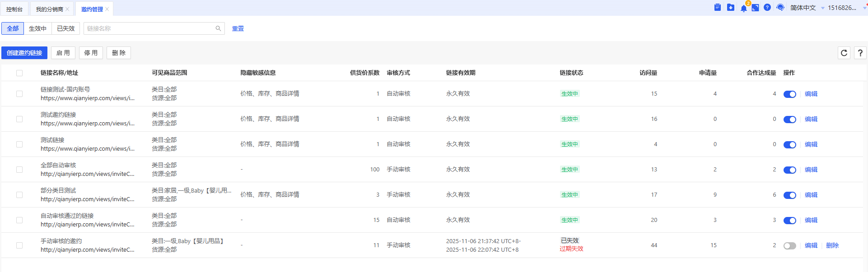The width and height of the screenshot is (868, 272).
Task: Click the 生效中 badge for 部分类目测试
Action: click(x=569, y=195)
